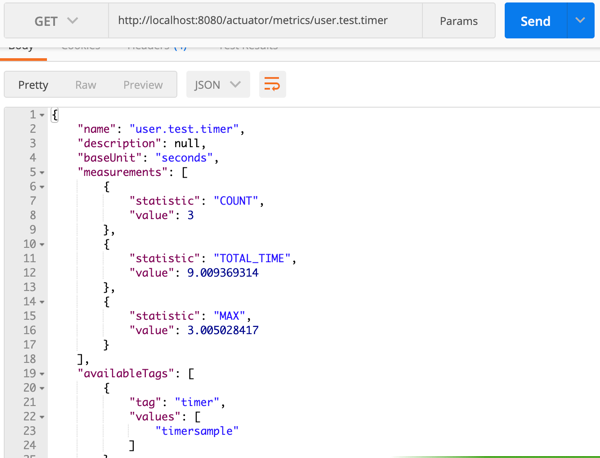Screen dimensions: 600x458
Task: Select the "user.test.timer" name value
Action: point(184,129)
